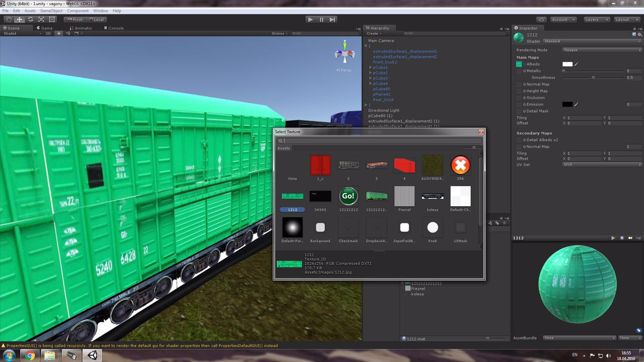Toggle scene lighting sun icon

(x=58, y=34)
